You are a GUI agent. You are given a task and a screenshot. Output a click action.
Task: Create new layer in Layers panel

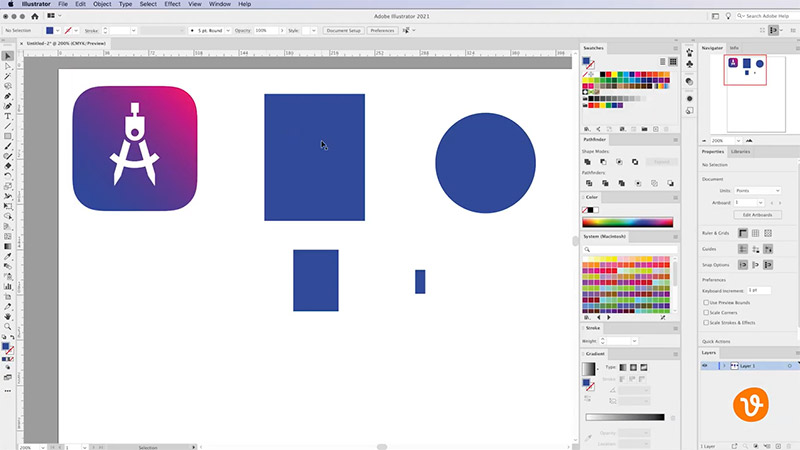point(779,446)
